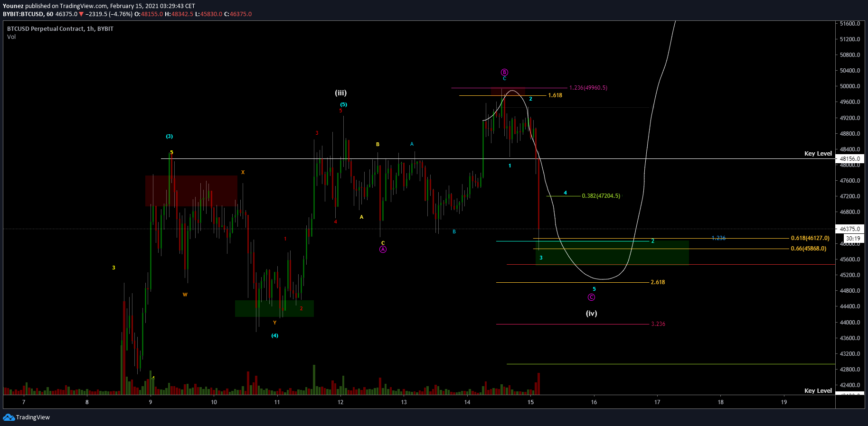Select the red 3.236 extension label

coord(658,324)
